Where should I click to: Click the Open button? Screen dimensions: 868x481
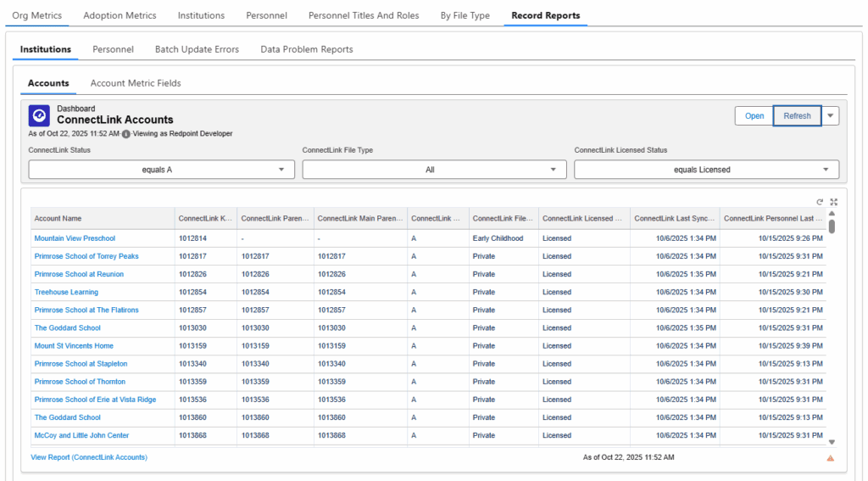(754, 116)
